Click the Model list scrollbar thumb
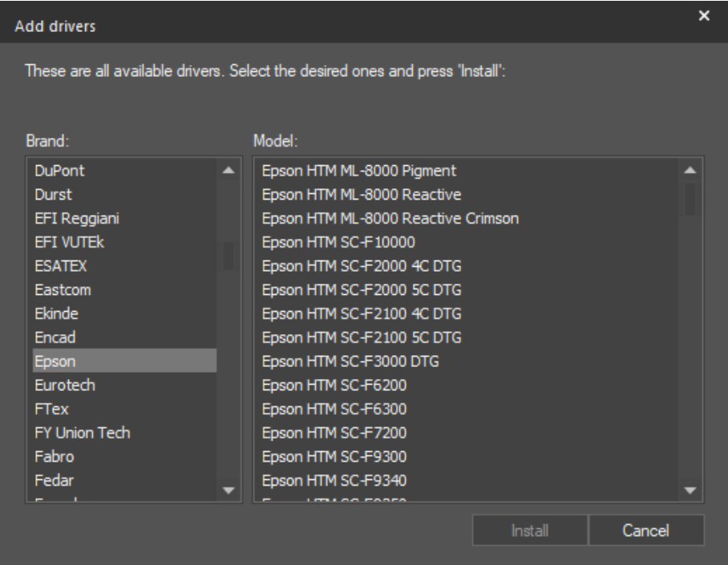 tap(690, 199)
